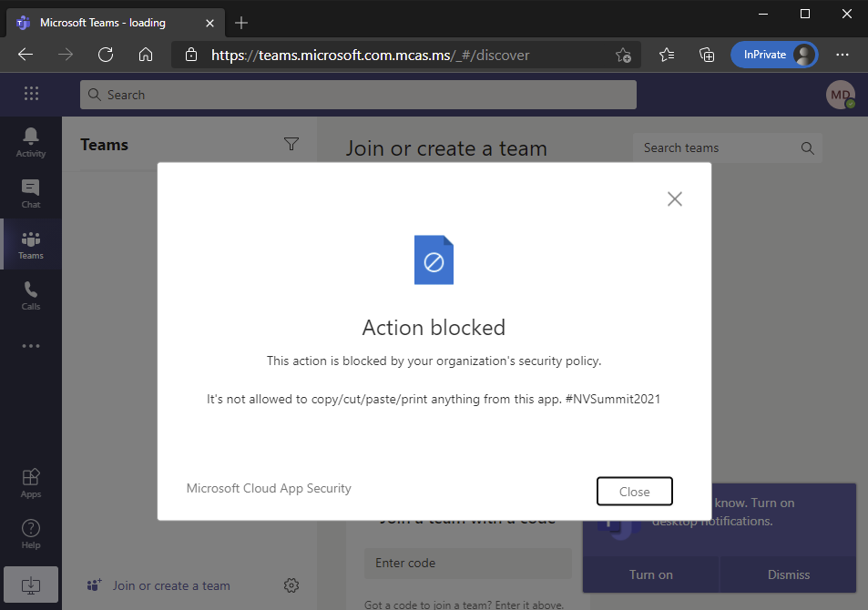This screenshot has width=868, height=610.
Task: Click the 'Join or create a team' heading
Action: click(446, 148)
